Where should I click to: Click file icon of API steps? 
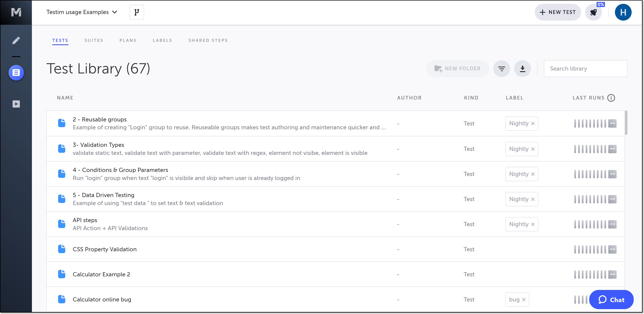pyautogui.click(x=62, y=224)
